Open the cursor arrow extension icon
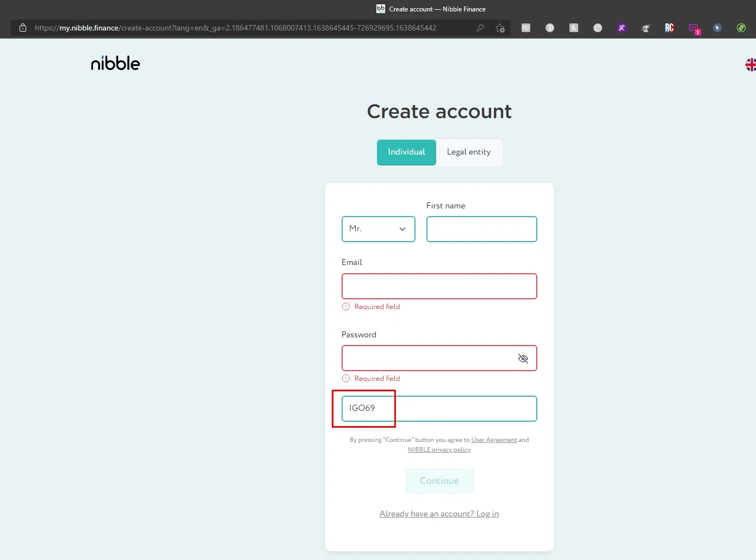756x560 pixels. [717, 28]
